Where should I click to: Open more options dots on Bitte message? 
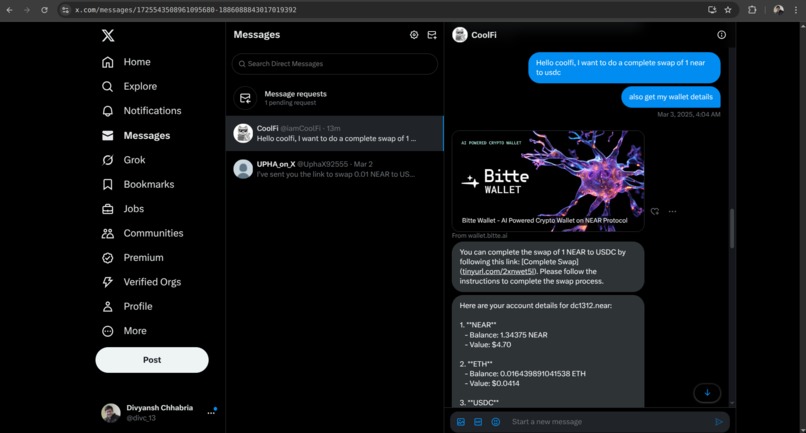(x=672, y=211)
